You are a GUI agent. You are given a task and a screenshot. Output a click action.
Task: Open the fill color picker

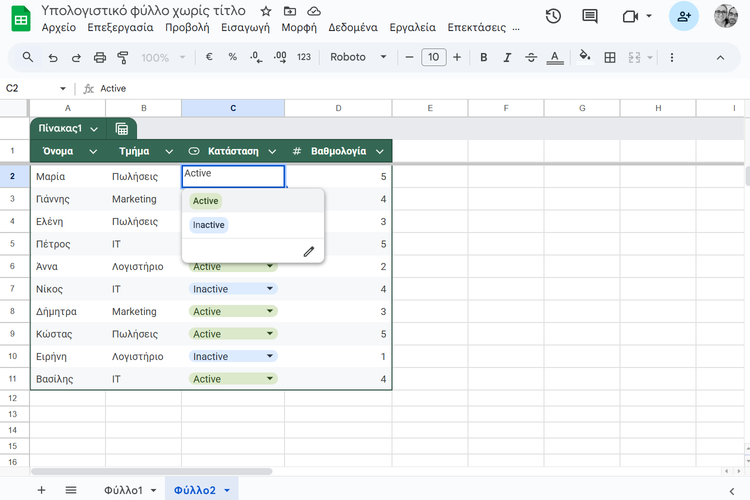tap(585, 56)
